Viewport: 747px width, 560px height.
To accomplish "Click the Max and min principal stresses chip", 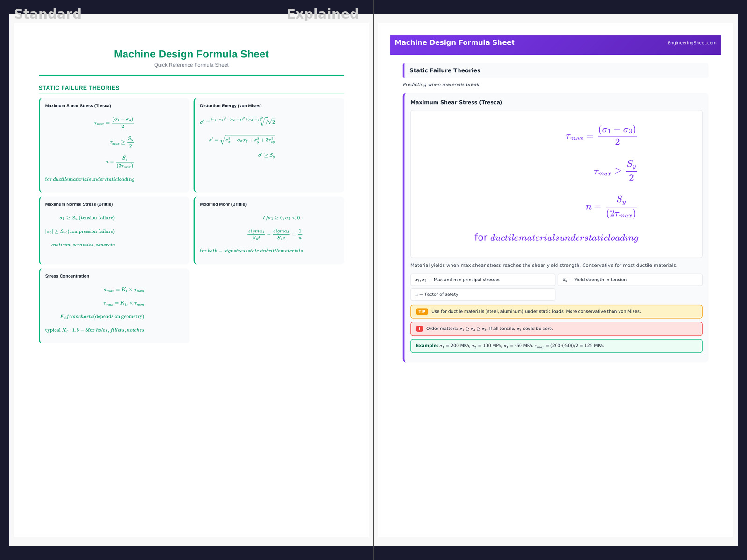I will click(482, 280).
